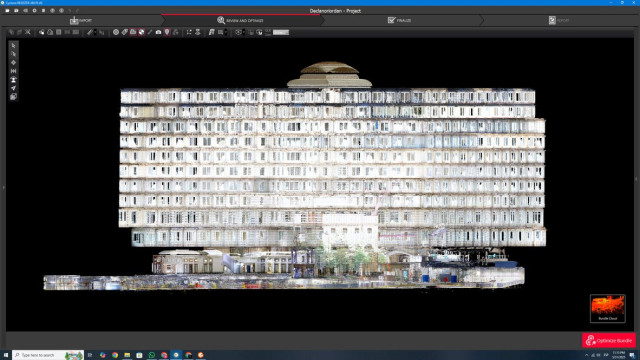Click the brush icon in the toolbar
The height and width of the screenshot is (360, 640).
pyautogui.click(x=89, y=32)
